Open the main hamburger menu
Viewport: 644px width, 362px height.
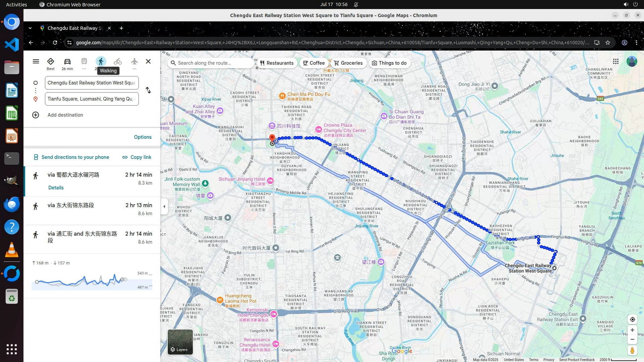pyautogui.click(x=36, y=61)
